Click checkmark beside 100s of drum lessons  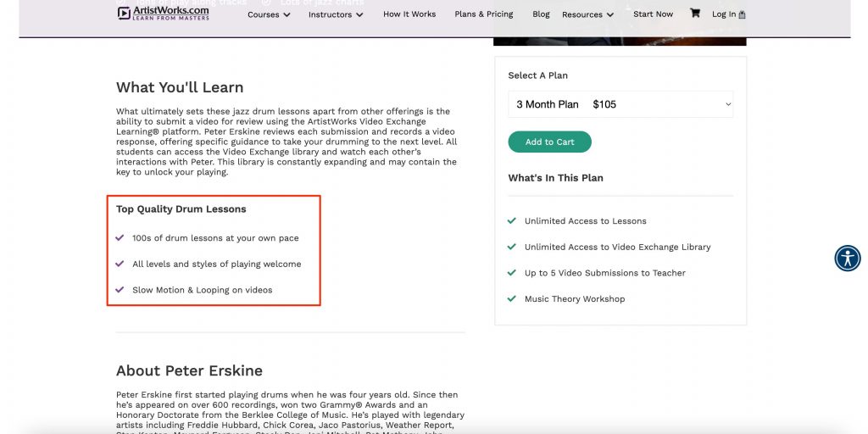coord(120,237)
